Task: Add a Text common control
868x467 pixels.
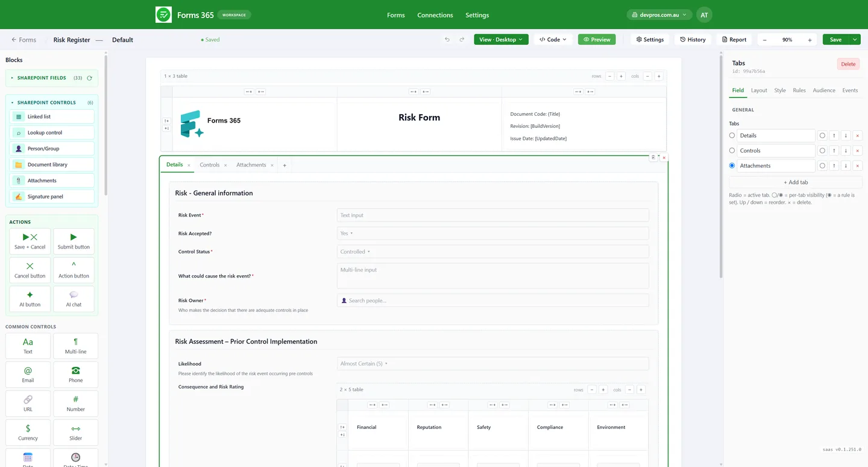Action: [x=28, y=346]
